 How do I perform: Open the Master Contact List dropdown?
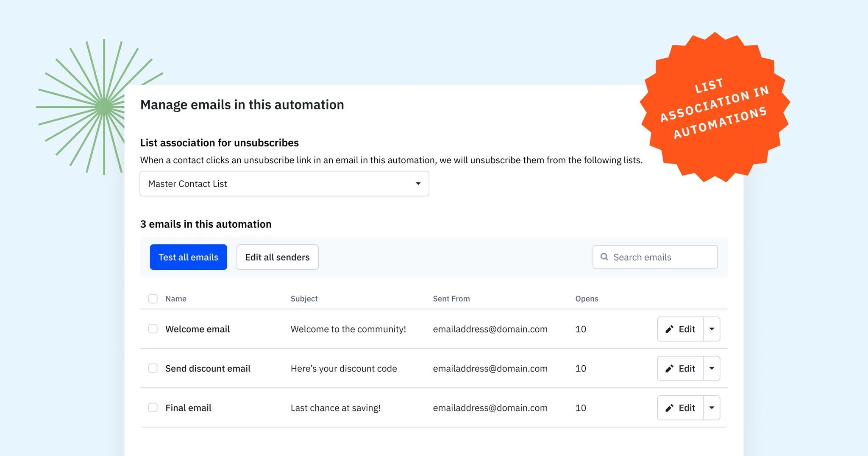284,184
